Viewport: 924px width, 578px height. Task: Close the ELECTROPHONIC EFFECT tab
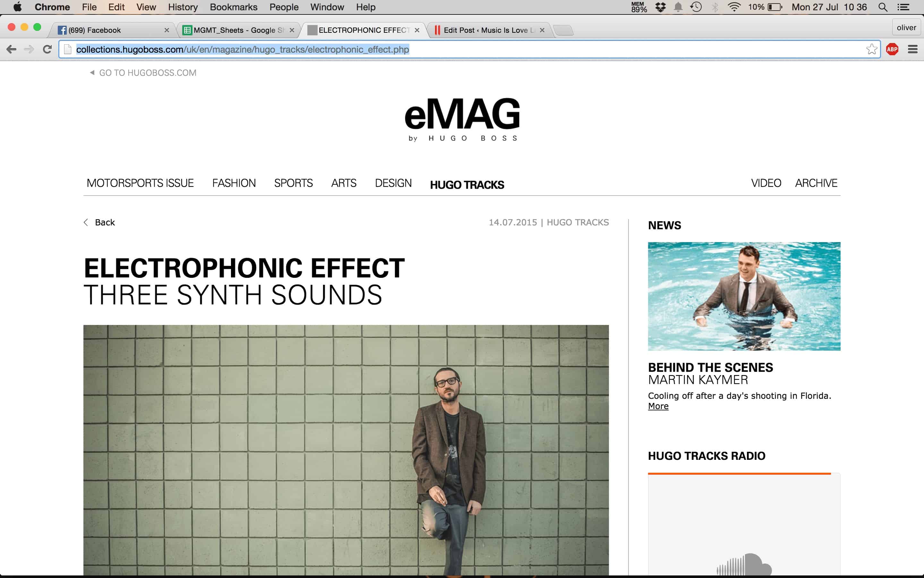click(417, 30)
